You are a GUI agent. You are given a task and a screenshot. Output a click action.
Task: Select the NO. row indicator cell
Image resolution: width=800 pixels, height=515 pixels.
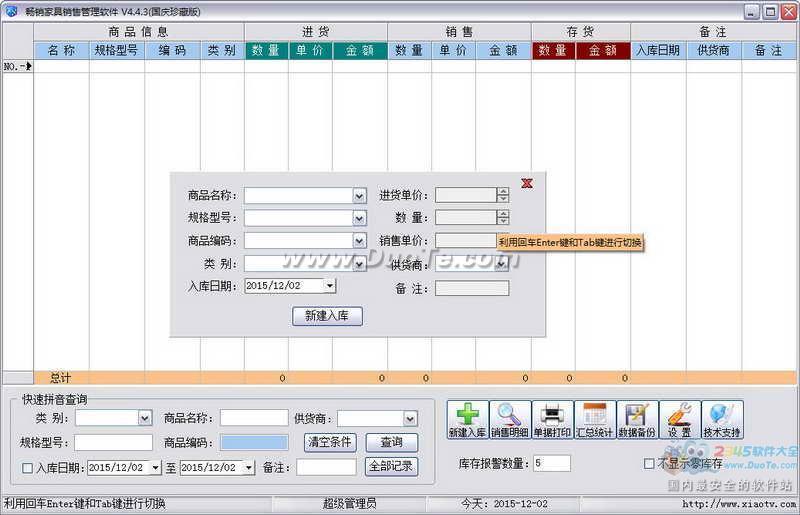tap(18, 66)
